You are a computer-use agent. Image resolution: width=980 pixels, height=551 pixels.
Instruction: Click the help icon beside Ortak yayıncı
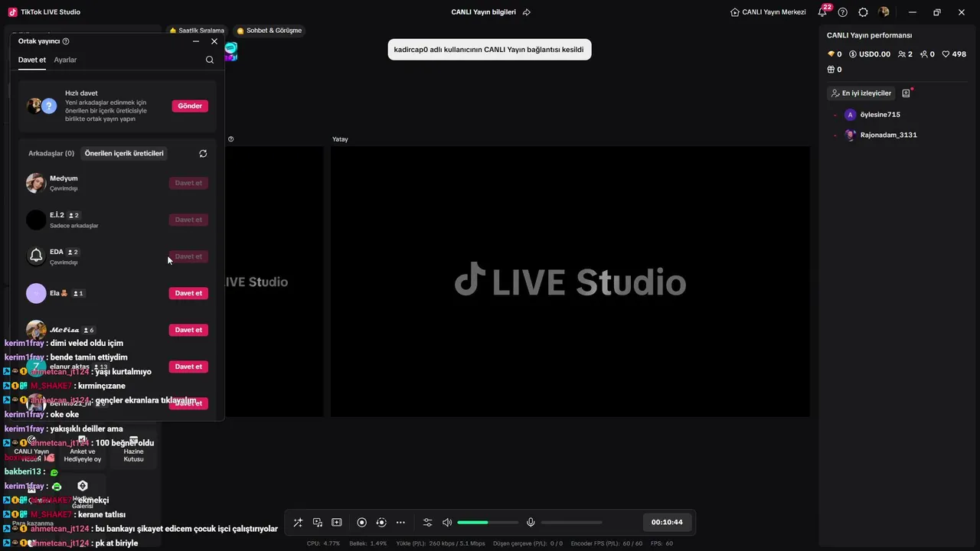coord(66,41)
